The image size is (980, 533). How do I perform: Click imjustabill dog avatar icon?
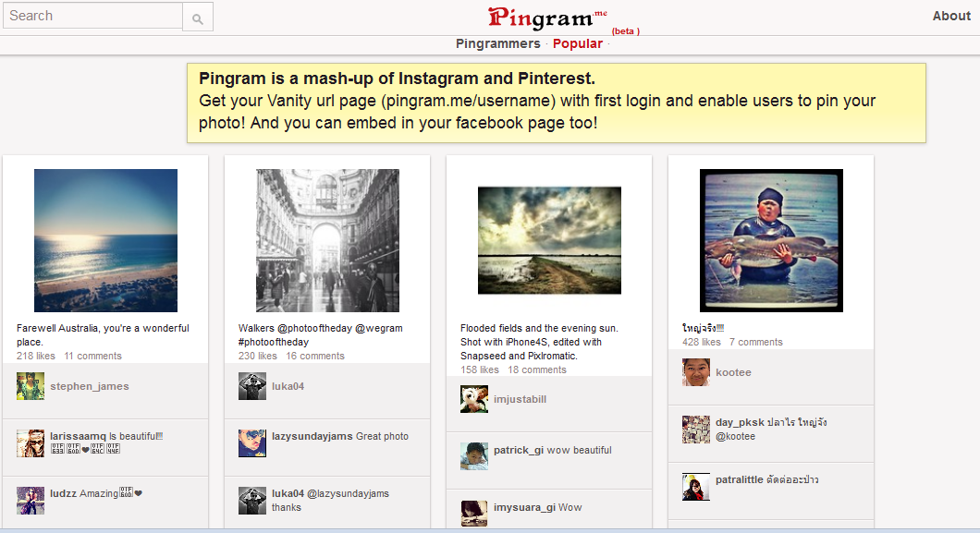(474, 399)
